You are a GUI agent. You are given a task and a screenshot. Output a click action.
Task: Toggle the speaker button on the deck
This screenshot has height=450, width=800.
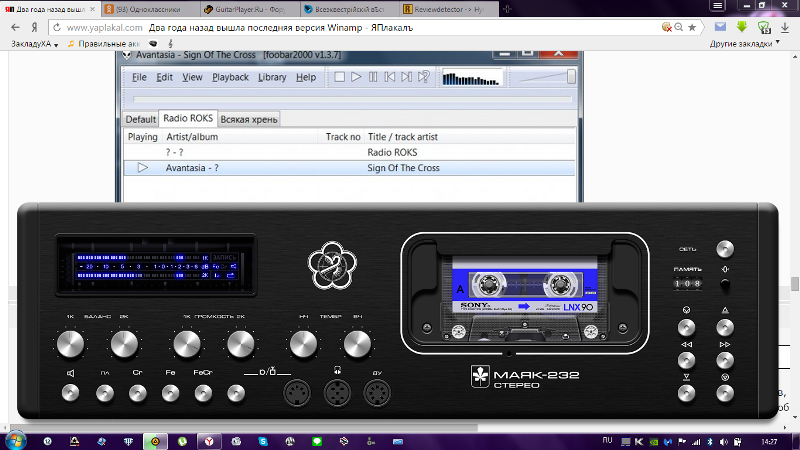coord(70,393)
